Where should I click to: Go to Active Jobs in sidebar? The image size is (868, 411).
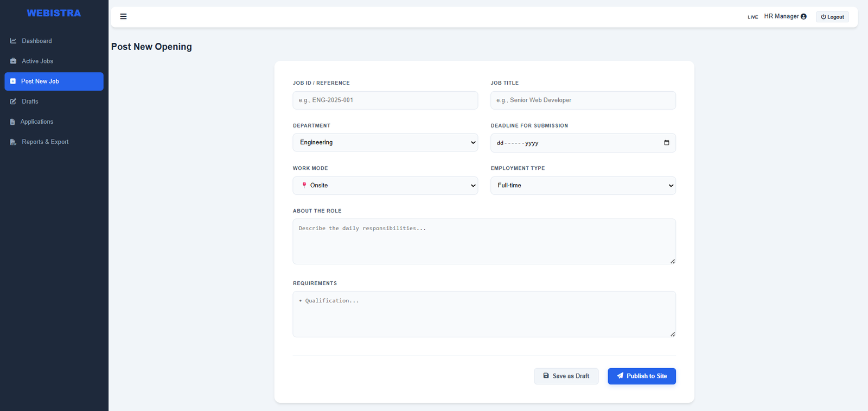point(37,61)
